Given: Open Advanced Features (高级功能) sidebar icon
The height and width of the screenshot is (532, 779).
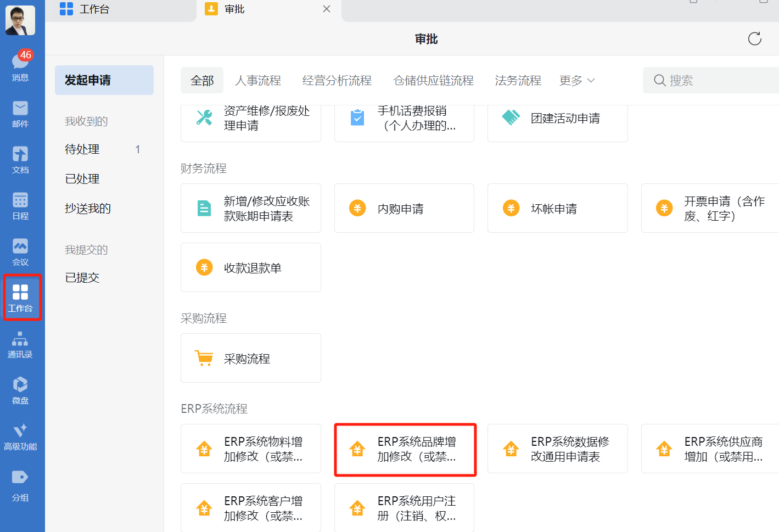Looking at the screenshot, I should click(20, 436).
